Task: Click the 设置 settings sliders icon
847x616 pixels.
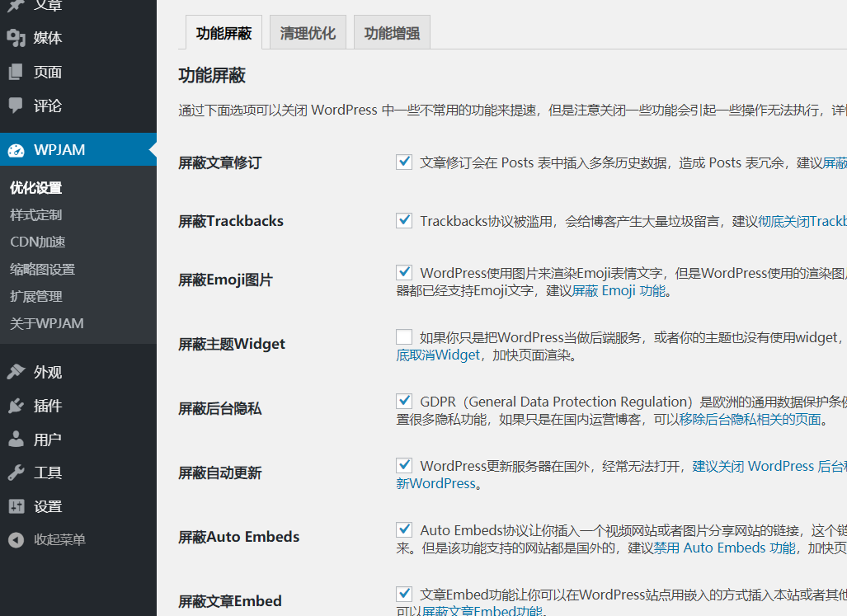Action: [16, 506]
